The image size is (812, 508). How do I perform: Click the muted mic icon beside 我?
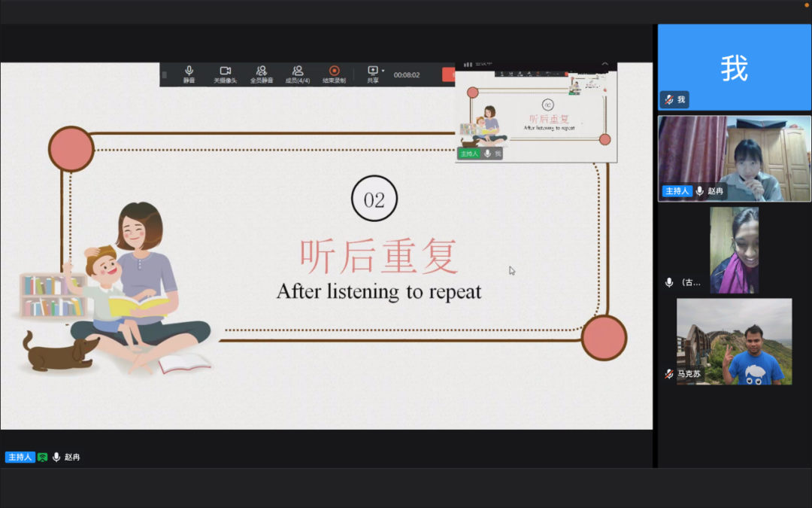tap(668, 99)
